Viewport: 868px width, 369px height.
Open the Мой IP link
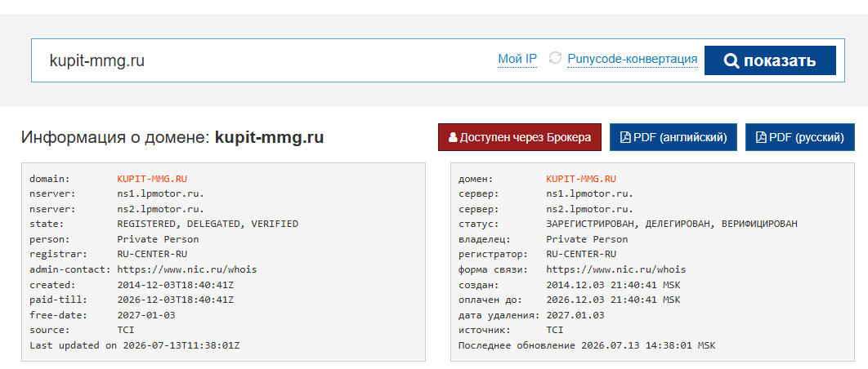517,59
